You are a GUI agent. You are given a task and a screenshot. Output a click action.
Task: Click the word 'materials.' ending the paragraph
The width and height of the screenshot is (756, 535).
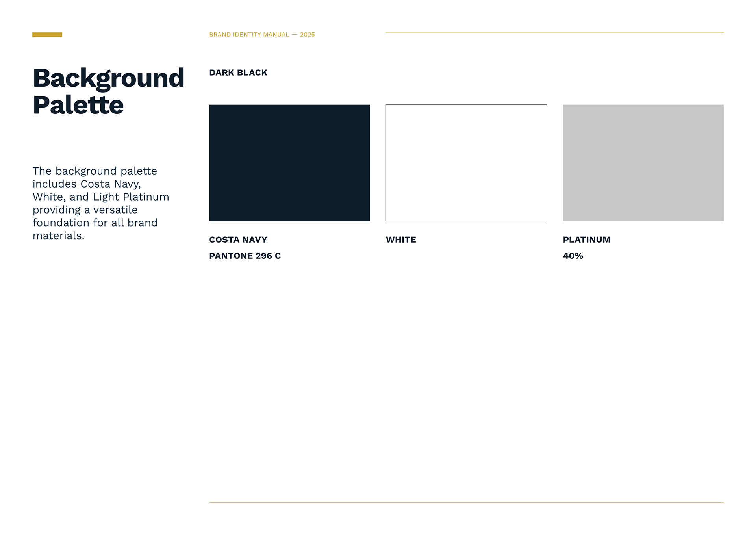(x=58, y=236)
